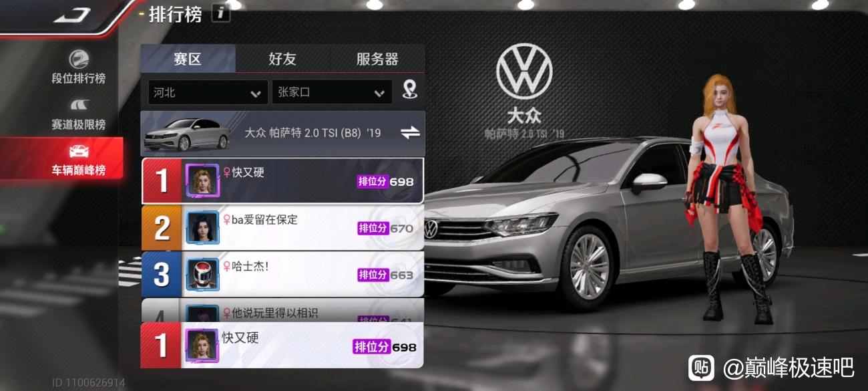This screenshot has height=391, width=868.
Task: Expand the 河北 province dropdown
Action: pos(208,92)
